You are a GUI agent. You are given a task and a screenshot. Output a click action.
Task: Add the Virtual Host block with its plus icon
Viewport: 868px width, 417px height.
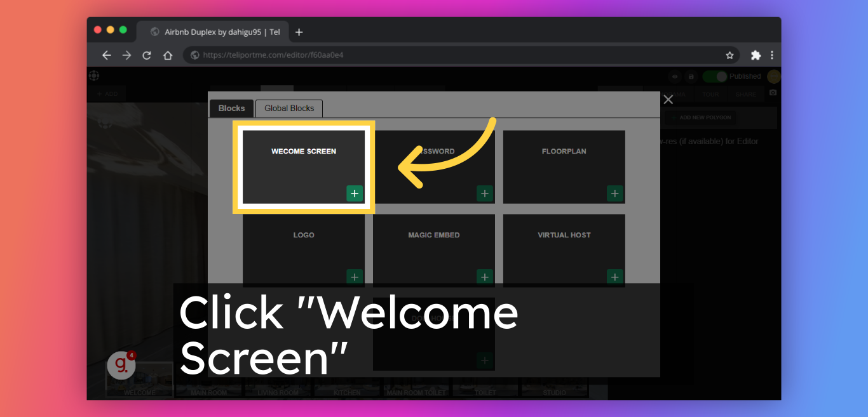(x=614, y=277)
